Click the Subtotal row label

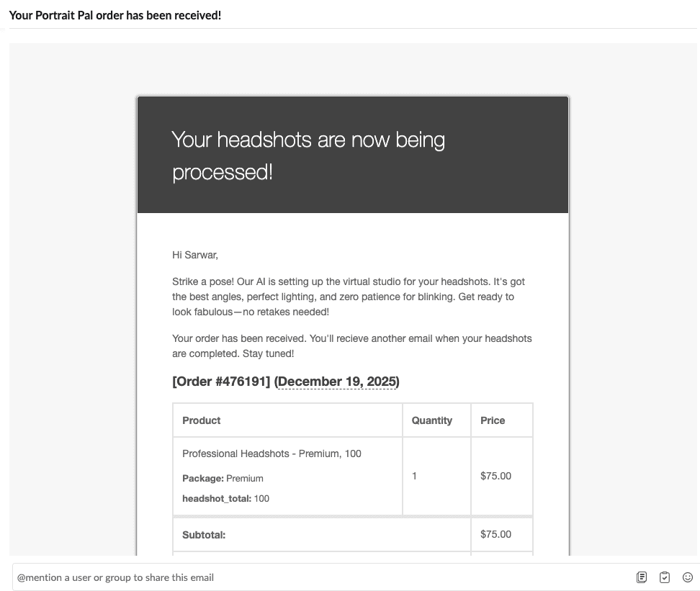coord(204,534)
